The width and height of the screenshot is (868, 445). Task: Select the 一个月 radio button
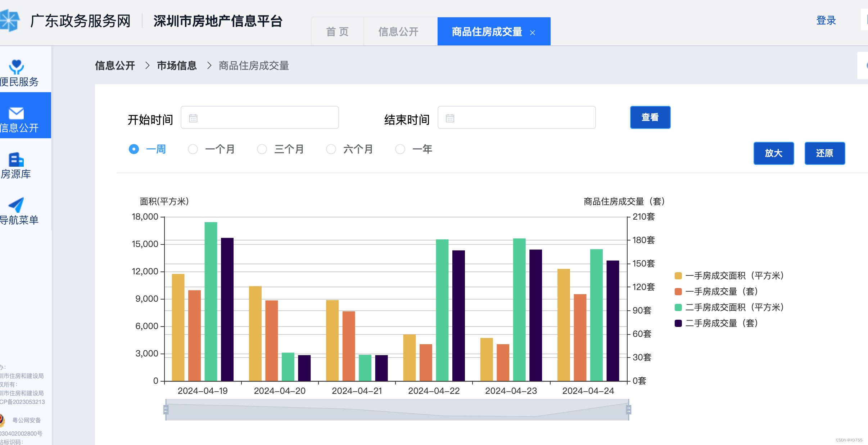193,149
